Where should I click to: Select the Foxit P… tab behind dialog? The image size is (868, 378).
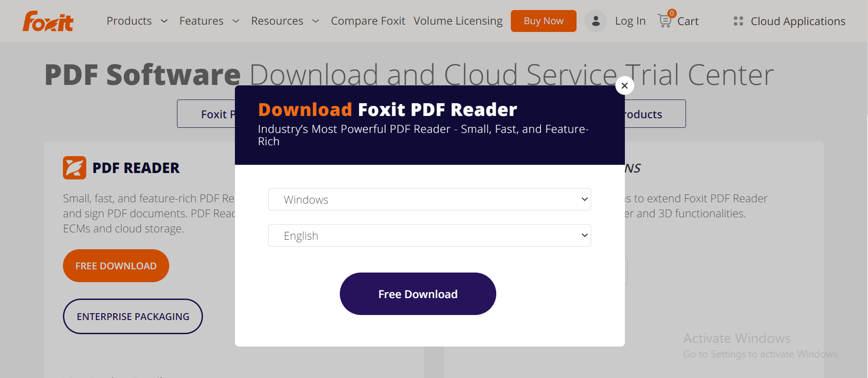(x=206, y=114)
